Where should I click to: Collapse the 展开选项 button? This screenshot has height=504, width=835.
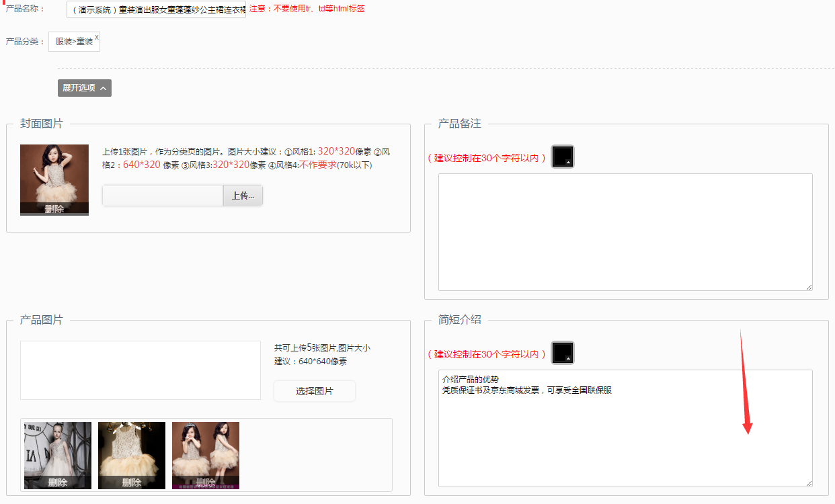coord(85,88)
